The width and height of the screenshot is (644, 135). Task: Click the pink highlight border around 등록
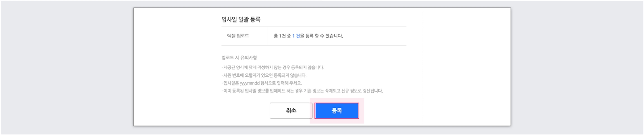tap(361, 121)
